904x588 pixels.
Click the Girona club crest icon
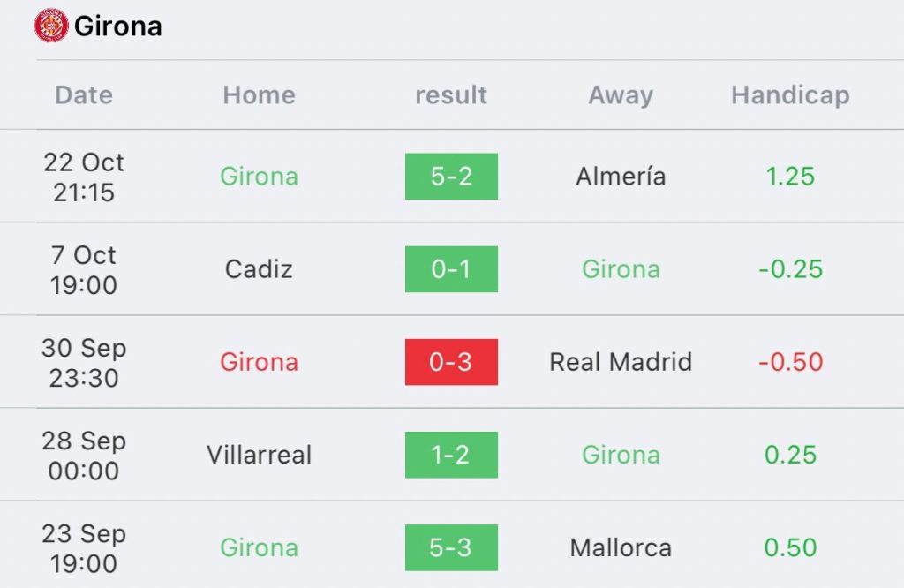pyautogui.click(x=50, y=26)
